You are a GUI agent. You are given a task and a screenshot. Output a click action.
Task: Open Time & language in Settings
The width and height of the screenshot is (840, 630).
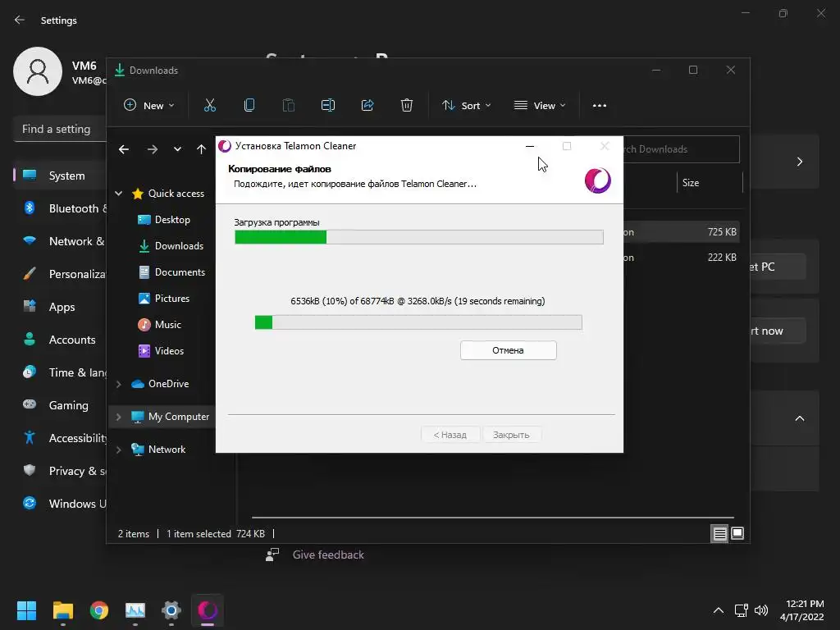pos(60,372)
